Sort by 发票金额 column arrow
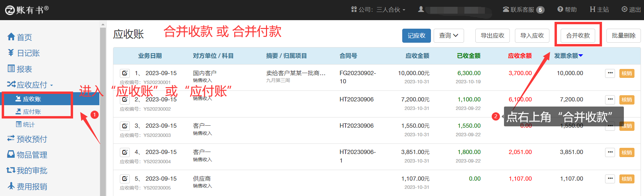The height and width of the screenshot is (196, 644). [581, 56]
